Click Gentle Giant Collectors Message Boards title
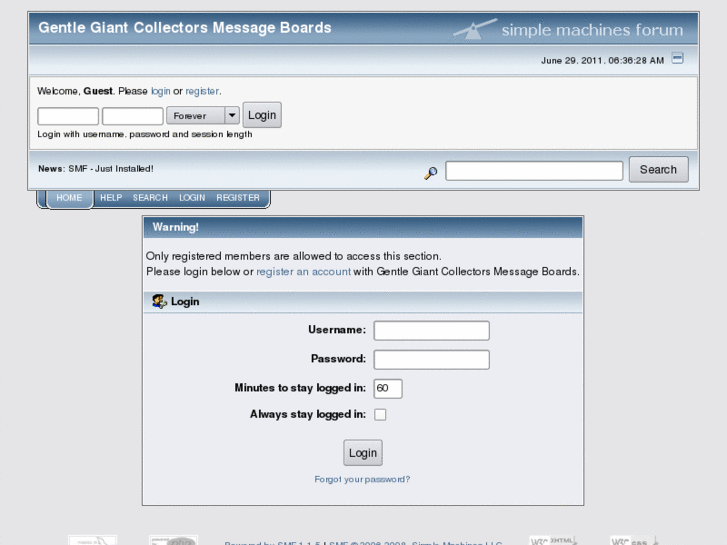Screen dimensions: 727x545 pos(185,27)
